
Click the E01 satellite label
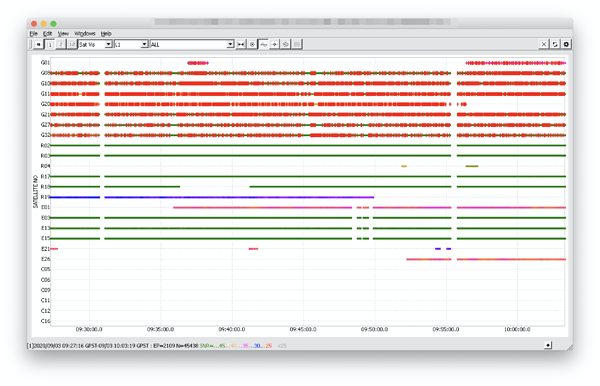pos(45,207)
